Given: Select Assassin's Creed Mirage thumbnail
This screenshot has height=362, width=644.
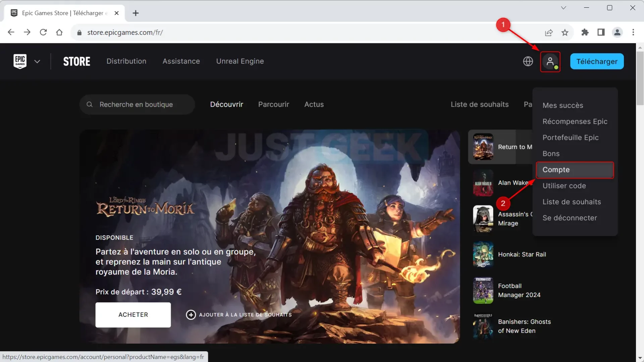Looking at the screenshot, I should tap(483, 219).
